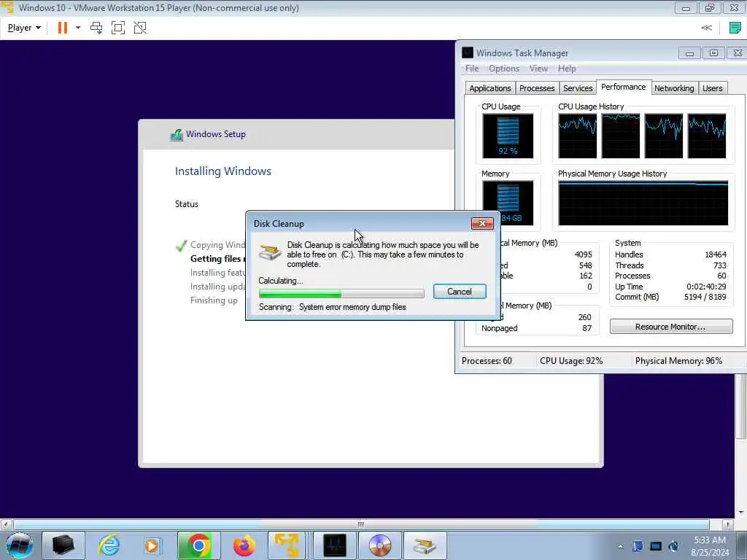Click the Processes: 60 status entry
This screenshot has width=747, height=560.
(x=487, y=360)
